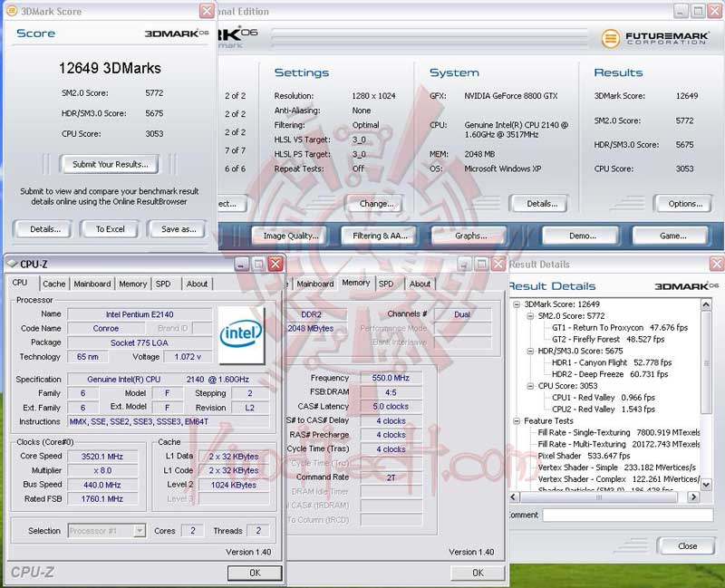
Task: Open About tab in left CPU-Z
Action: (197, 284)
